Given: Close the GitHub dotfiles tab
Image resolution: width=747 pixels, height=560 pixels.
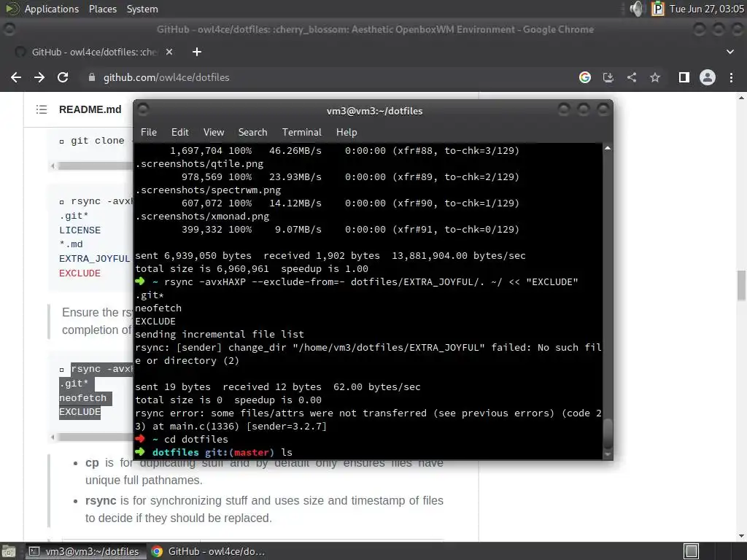Looking at the screenshot, I should 169,52.
